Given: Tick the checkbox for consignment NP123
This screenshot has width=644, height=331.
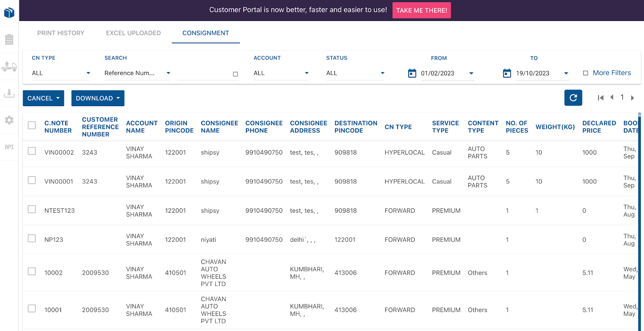Looking at the screenshot, I should [x=32, y=238].
